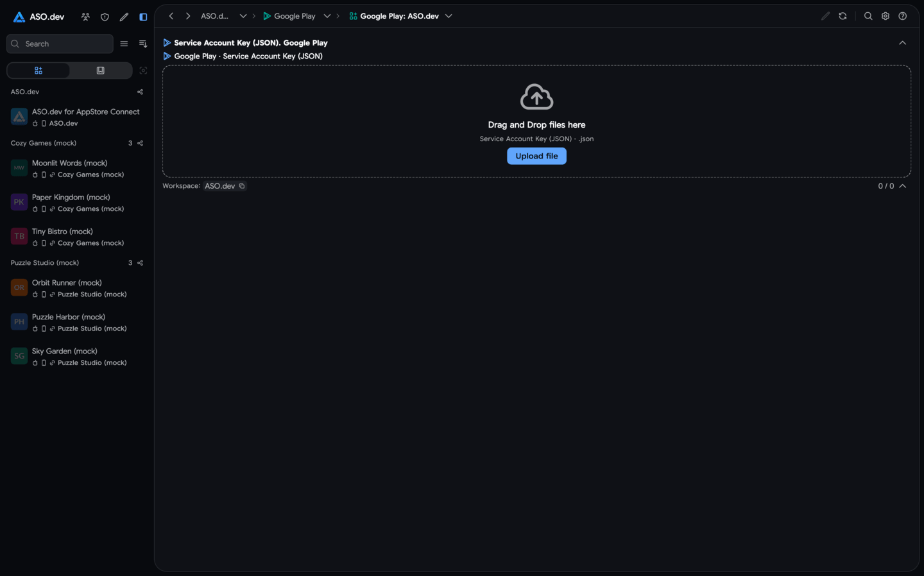Select the Paper Kingdom (mock) app
This screenshot has height=576, width=924.
pos(77,202)
